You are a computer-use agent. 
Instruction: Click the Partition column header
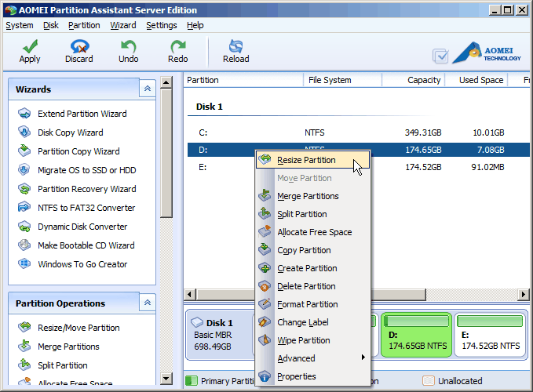[x=243, y=80]
